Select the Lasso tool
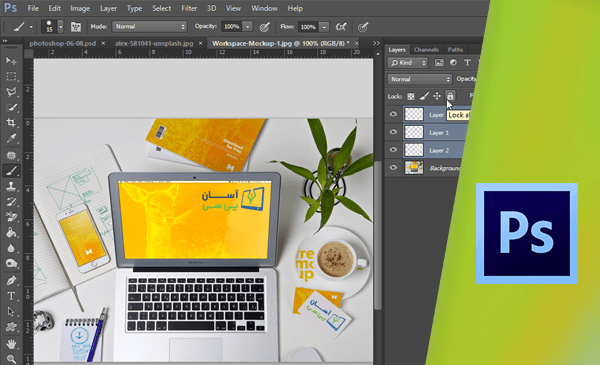This screenshot has width=600, height=365. coord(11,92)
